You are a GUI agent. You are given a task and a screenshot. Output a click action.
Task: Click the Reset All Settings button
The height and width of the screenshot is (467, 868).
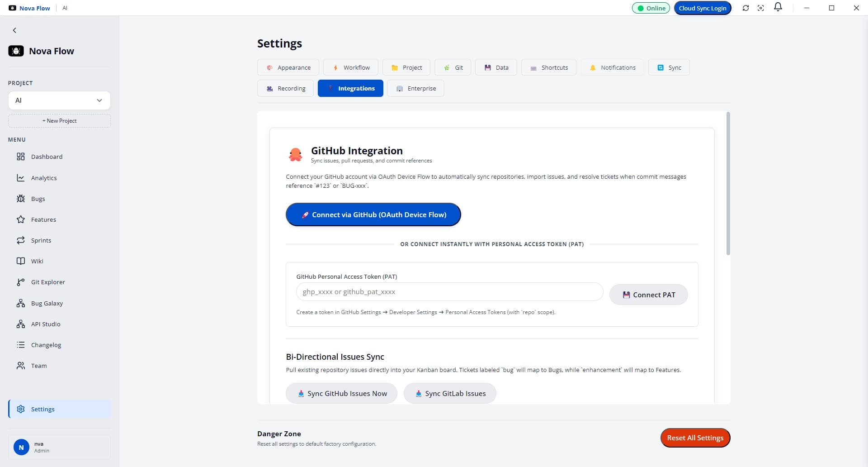[x=695, y=438]
